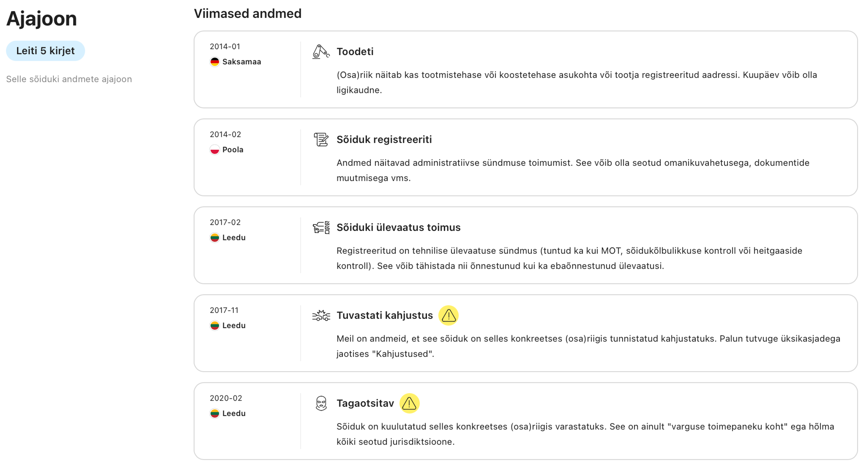Select the Sõiduk registreeriti heading
Screen dimensions: 868x470
click(x=384, y=139)
